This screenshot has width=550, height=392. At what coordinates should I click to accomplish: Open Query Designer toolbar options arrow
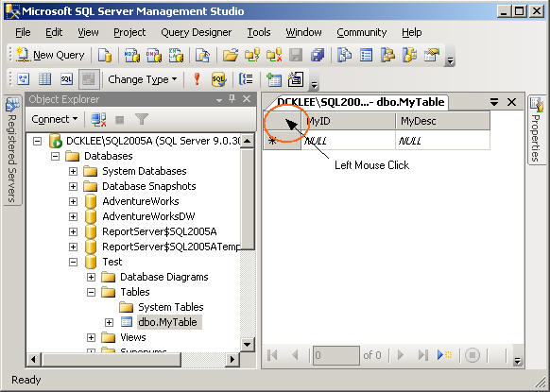pyautogui.click(x=314, y=85)
